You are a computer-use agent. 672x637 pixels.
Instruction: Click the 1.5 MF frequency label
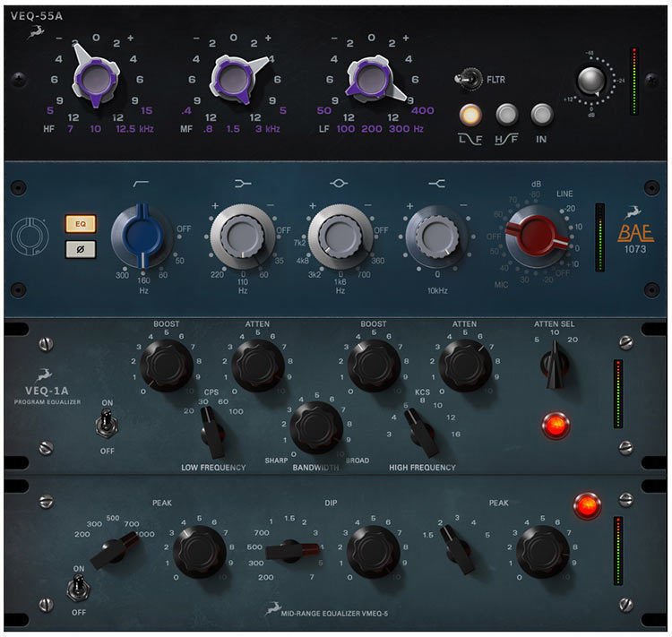pos(233,129)
